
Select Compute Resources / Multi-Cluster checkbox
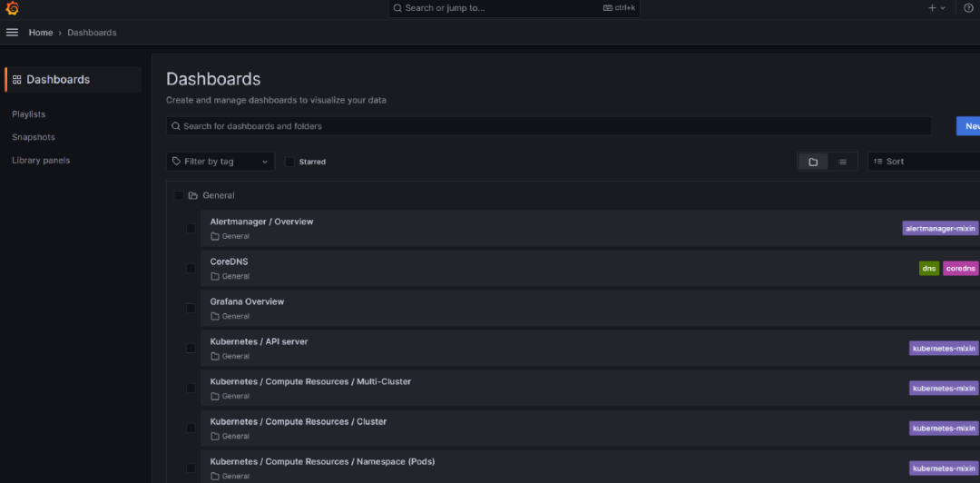pyautogui.click(x=191, y=389)
